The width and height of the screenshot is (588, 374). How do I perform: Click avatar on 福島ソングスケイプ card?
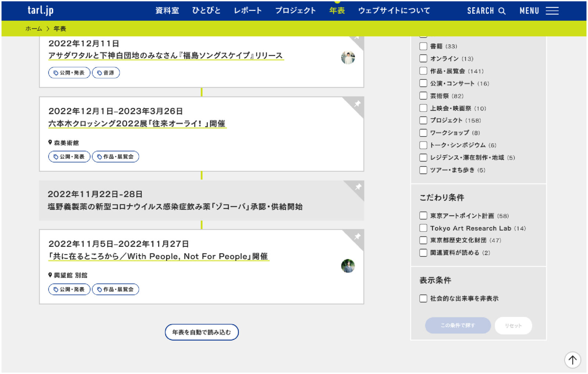(x=348, y=58)
